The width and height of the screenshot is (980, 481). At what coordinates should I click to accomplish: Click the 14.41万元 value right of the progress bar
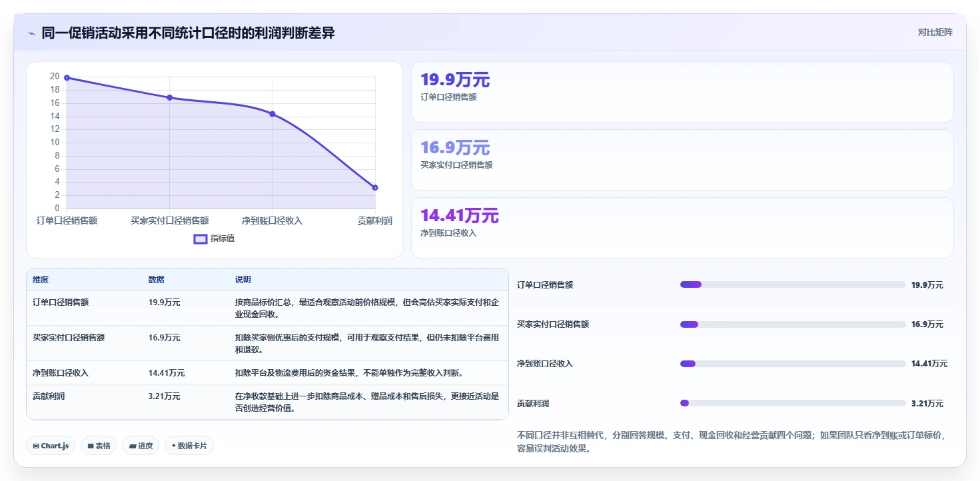(x=929, y=364)
